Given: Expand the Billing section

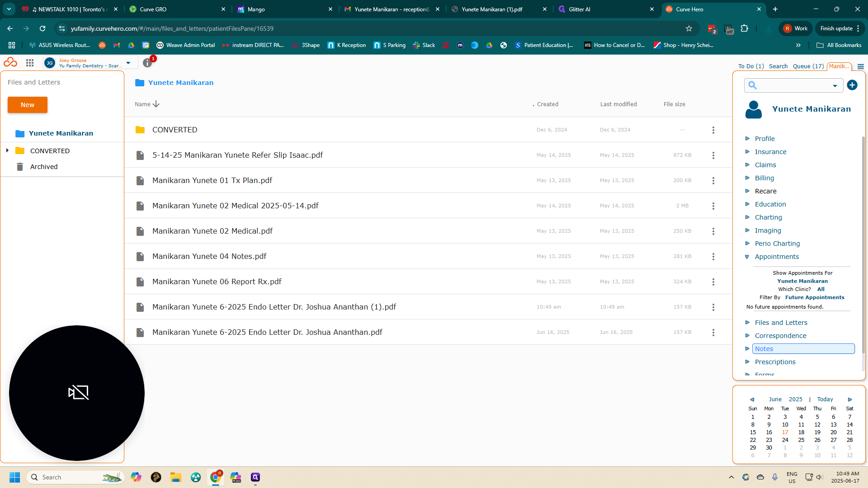Looking at the screenshot, I should tap(747, 178).
